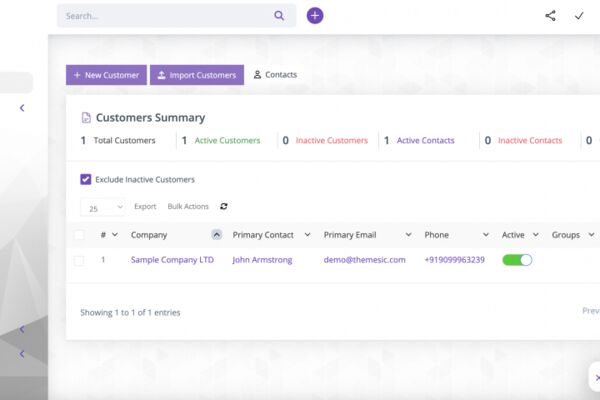This screenshot has height=400, width=600.
Task: Open the share icon in the top bar
Action: click(550, 16)
